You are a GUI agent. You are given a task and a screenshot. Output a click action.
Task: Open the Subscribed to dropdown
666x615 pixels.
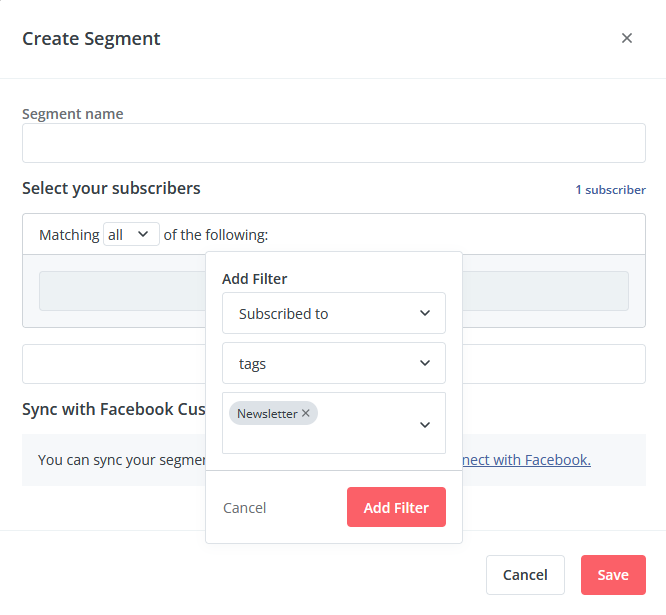click(x=333, y=313)
